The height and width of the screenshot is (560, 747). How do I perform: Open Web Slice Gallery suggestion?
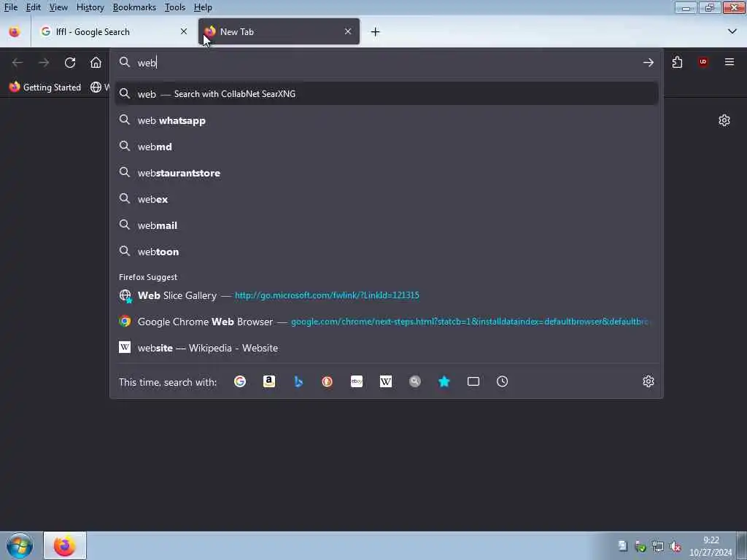(x=387, y=296)
